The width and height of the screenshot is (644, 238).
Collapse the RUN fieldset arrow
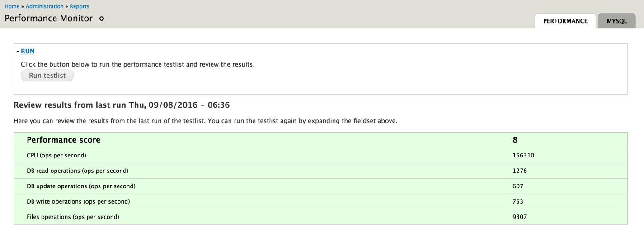point(18,52)
